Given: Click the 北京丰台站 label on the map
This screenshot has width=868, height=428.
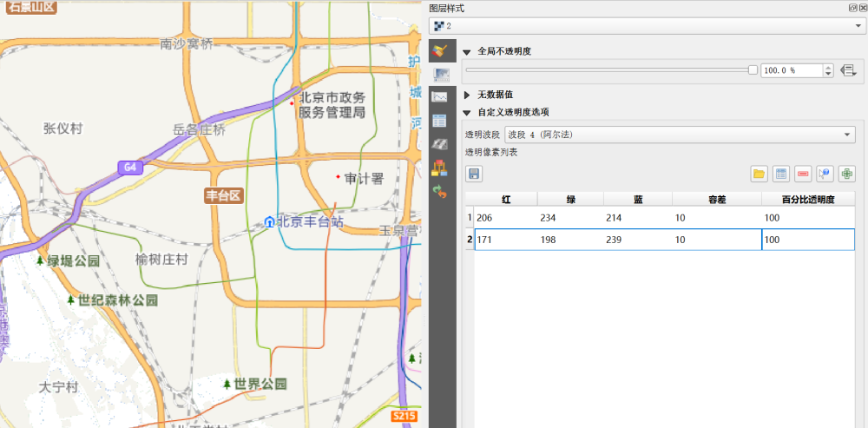Looking at the screenshot, I should (310, 222).
